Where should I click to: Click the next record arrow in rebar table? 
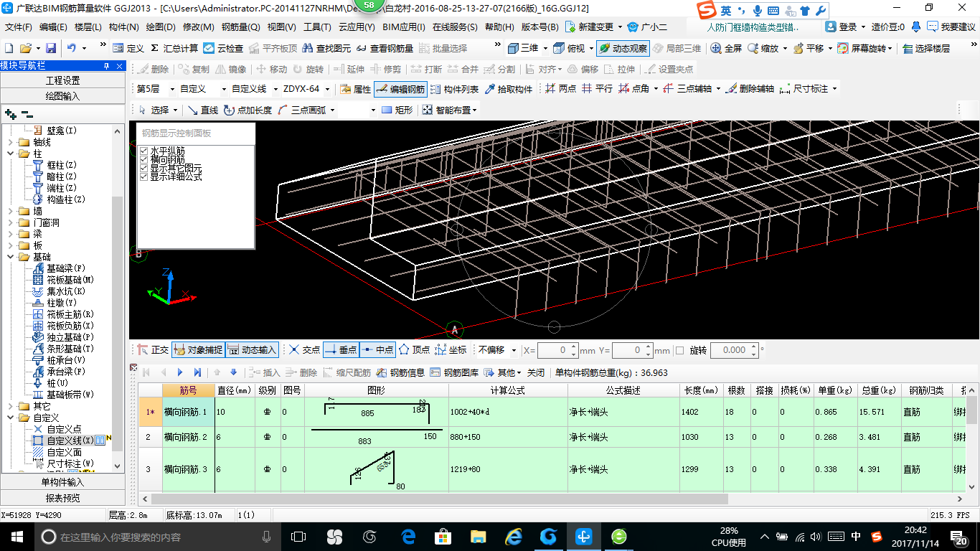pyautogui.click(x=179, y=372)
